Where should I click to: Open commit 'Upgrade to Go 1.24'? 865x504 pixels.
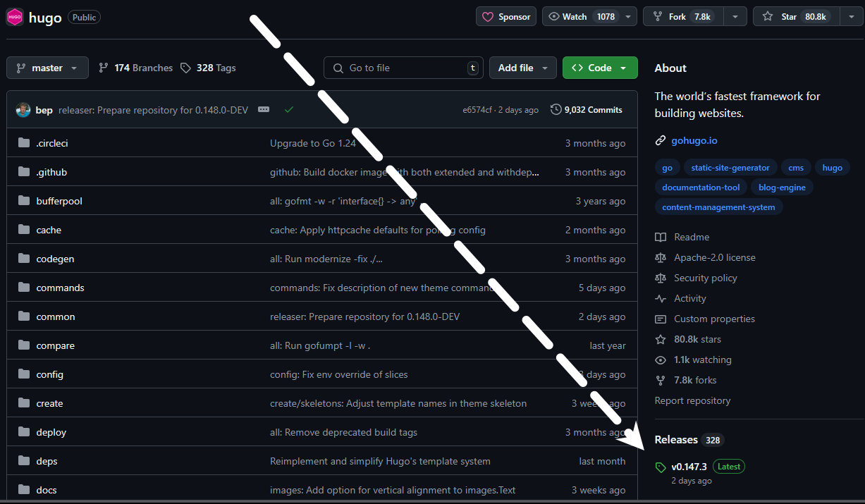(x=313, y=143)
